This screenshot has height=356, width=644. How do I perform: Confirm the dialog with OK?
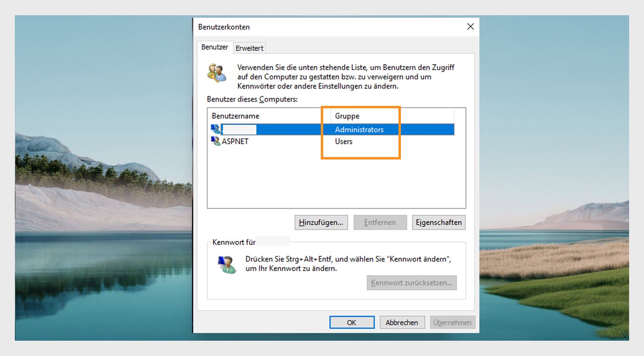[x=352, y=322]
